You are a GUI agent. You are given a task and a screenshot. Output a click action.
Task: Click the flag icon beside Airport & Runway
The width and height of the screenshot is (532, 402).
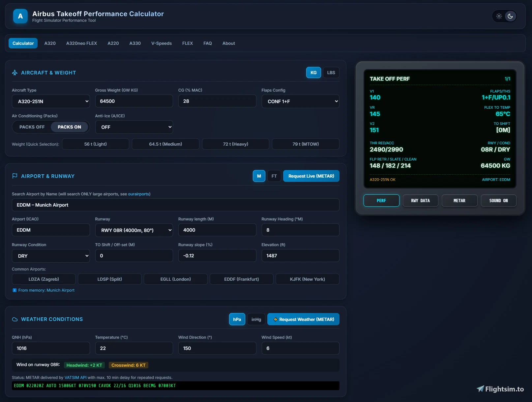[15, 176]
